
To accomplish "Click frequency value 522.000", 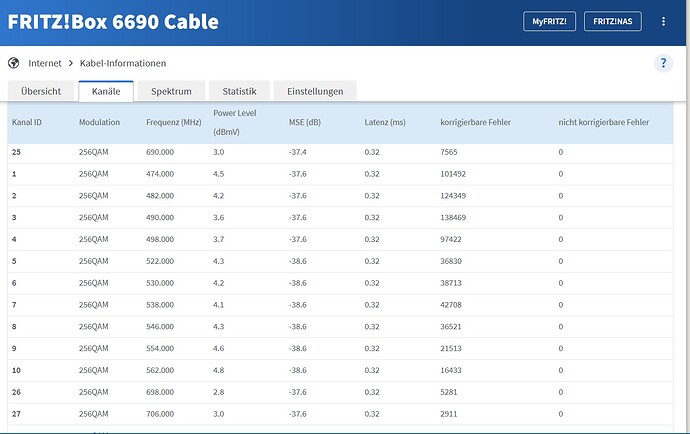I will 160,261.
